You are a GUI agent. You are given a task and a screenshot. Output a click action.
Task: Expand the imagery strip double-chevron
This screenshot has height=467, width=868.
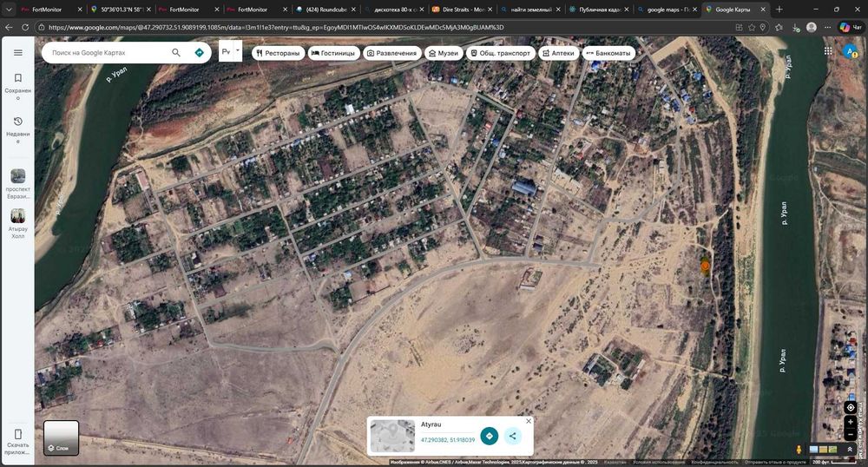[850, 450]
